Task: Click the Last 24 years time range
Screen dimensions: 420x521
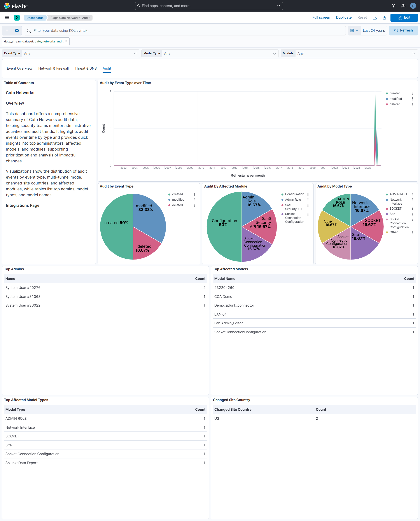Action: point(374,30)
